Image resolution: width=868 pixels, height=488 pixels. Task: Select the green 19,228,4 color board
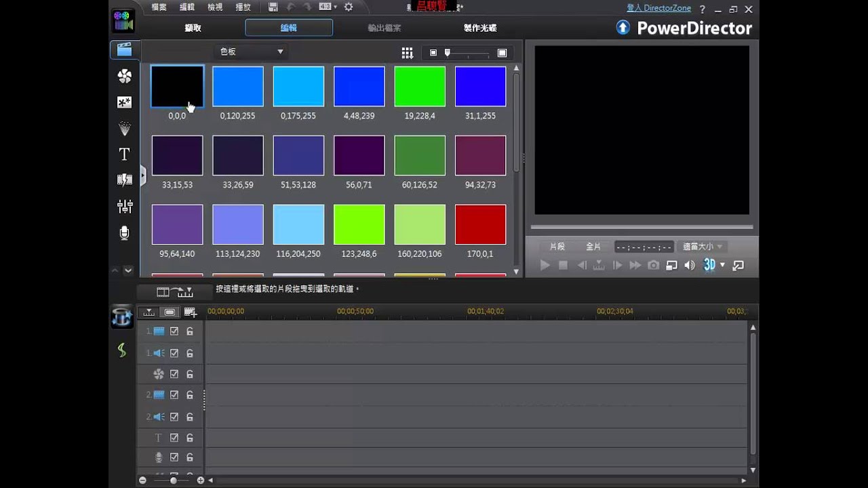[x=420, y=86]
